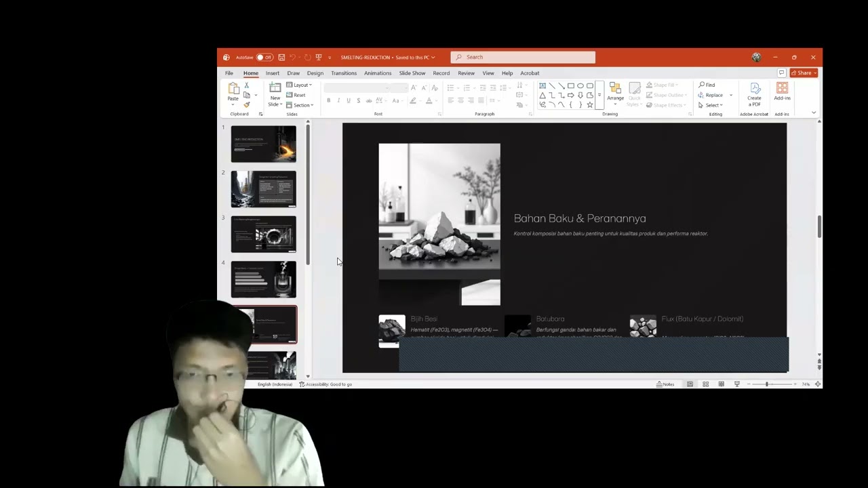The height and width of the screenshot is (488, 868).
Task: Toggle Align Left paragraph
Action: (x=450, y=100)
